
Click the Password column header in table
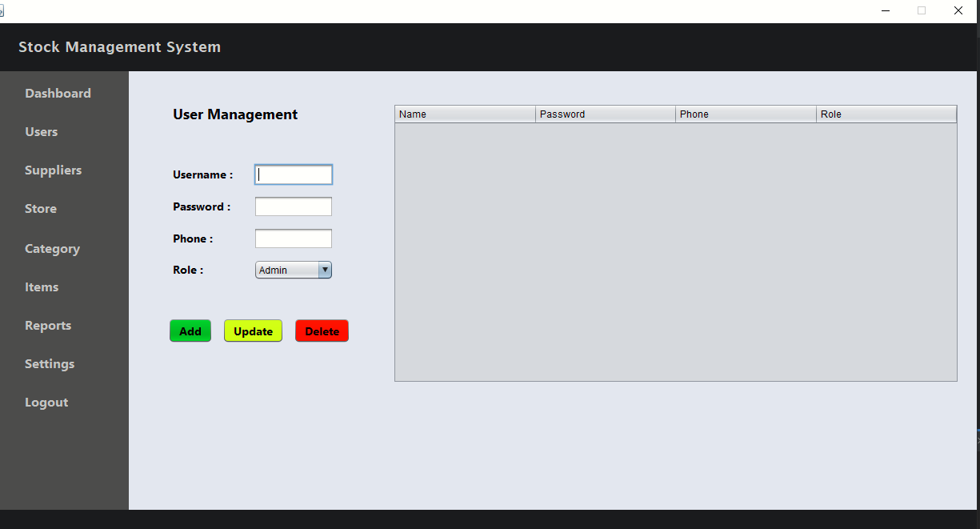pos(606,114)
